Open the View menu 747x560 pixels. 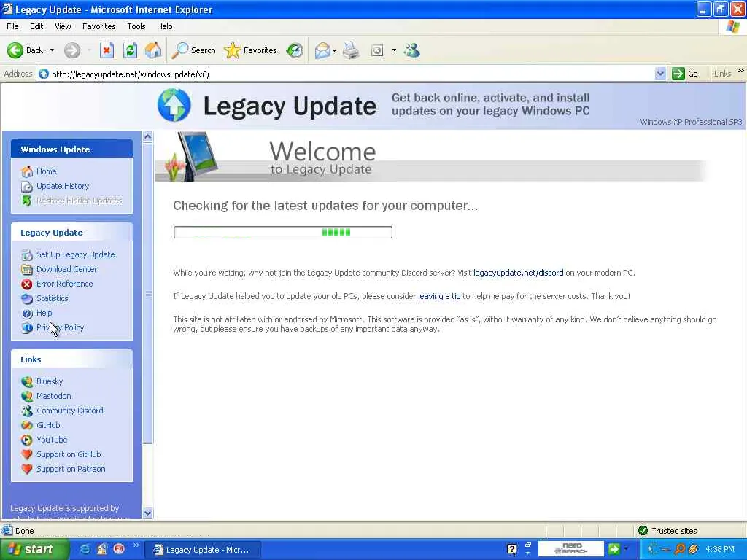63,26
